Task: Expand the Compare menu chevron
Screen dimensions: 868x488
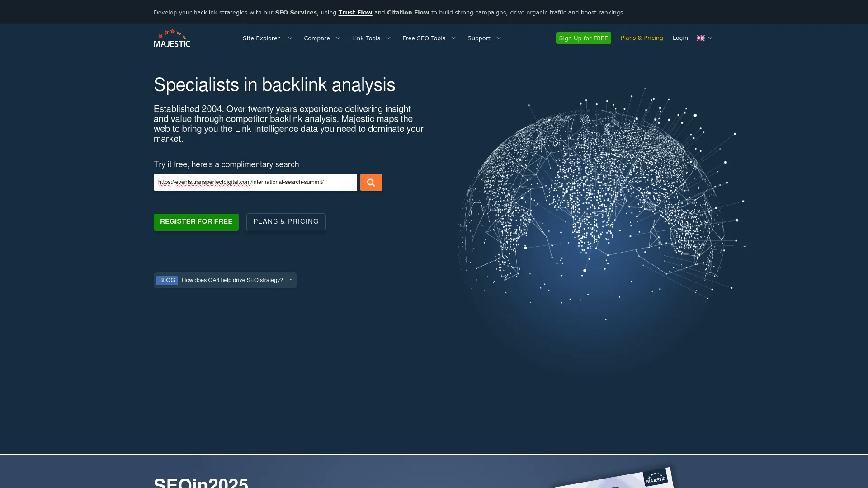Action: click(x=338, y=38)
